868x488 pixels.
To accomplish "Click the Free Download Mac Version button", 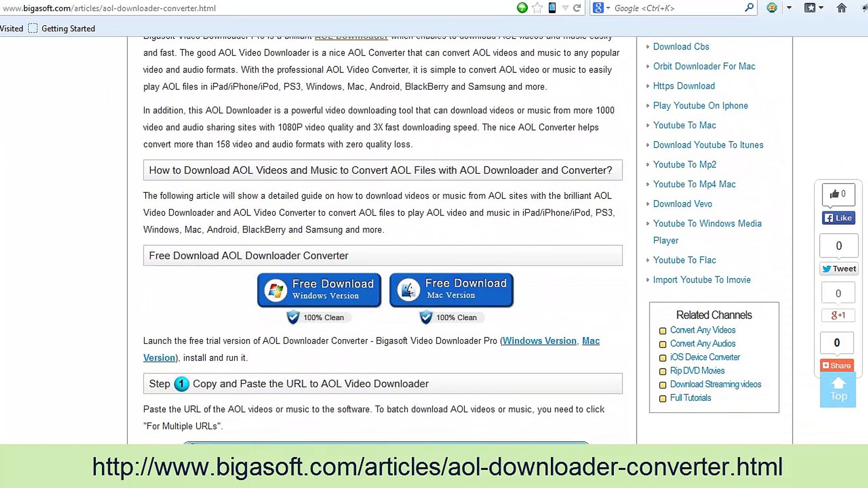I will pyautogui.click(x=451, y=290).
